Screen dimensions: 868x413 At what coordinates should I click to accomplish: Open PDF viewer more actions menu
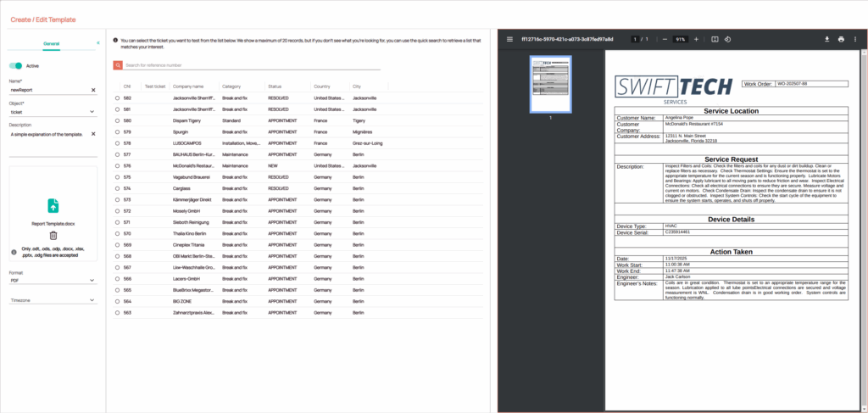(855, 39)
